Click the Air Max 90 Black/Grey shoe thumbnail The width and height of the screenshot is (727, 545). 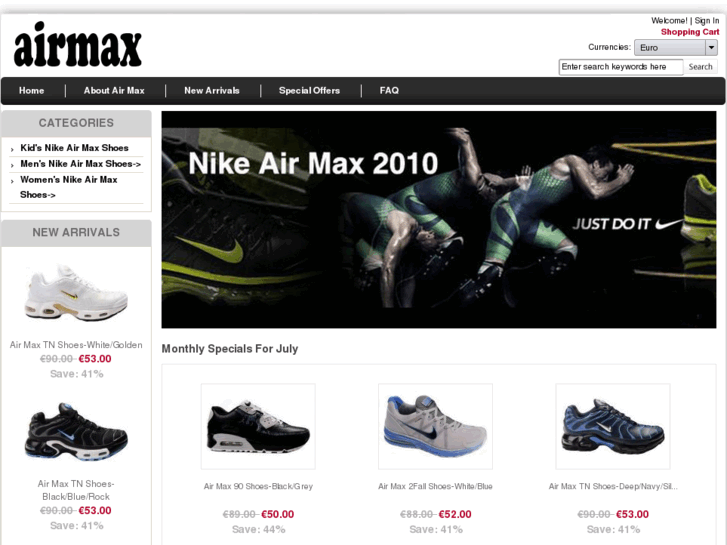tap(258, 426)
